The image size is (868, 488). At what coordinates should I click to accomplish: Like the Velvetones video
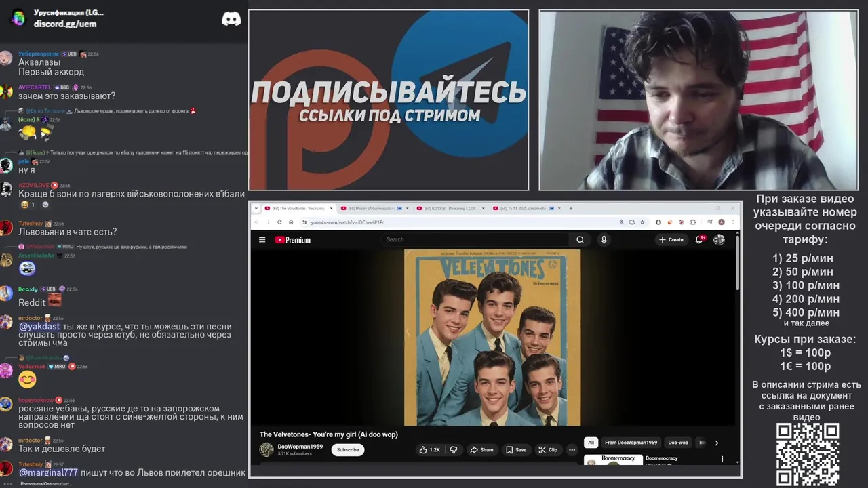(x=429, y=449)
